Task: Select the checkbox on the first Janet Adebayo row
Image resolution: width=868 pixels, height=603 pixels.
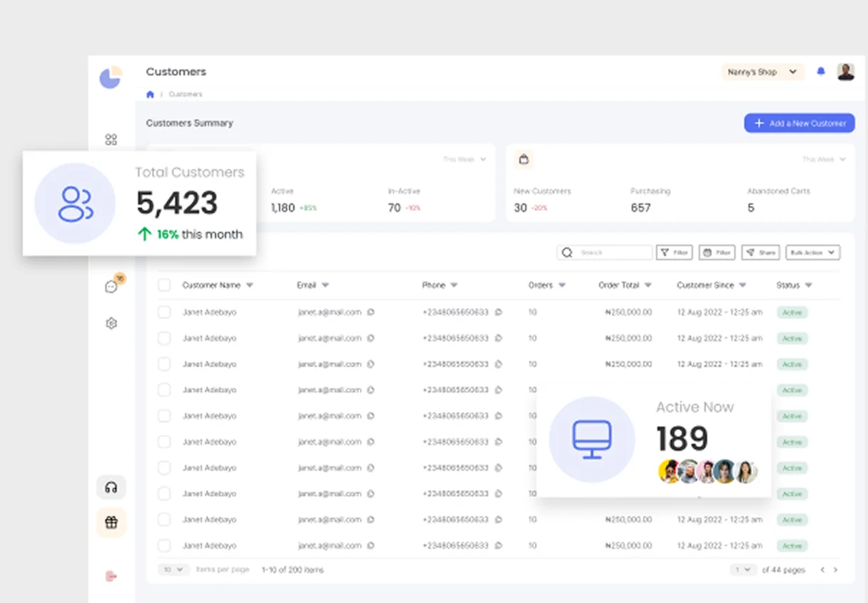Action: pos(164,312)
